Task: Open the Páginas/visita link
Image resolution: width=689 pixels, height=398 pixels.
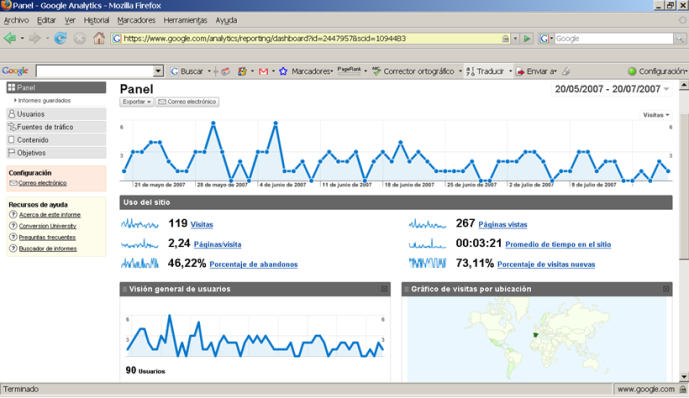Action: 218,244
